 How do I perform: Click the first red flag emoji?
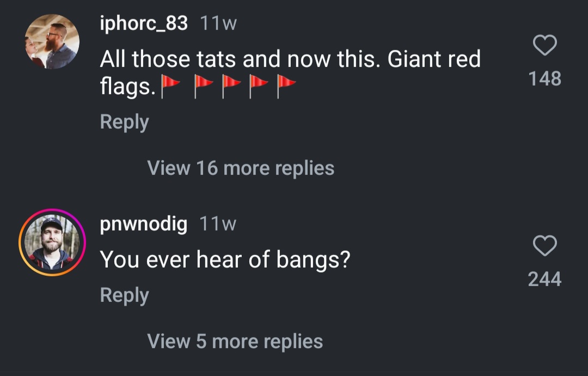170,86
